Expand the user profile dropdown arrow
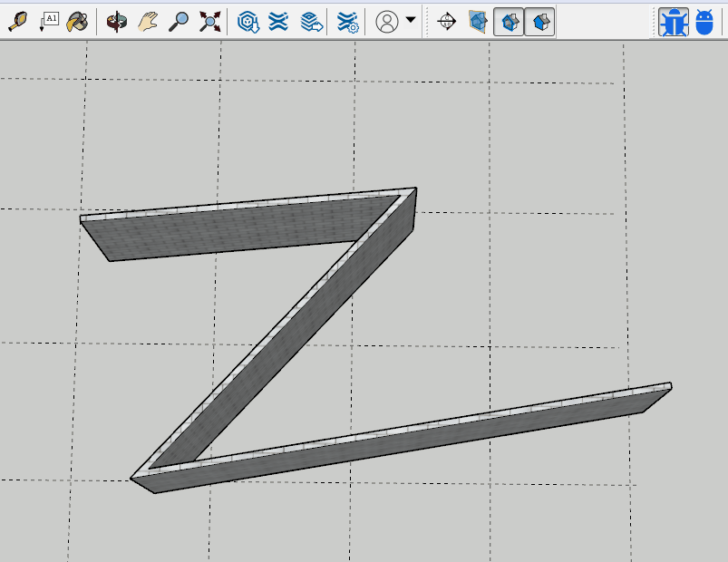The image size is (728, 562). coord(411,20)
